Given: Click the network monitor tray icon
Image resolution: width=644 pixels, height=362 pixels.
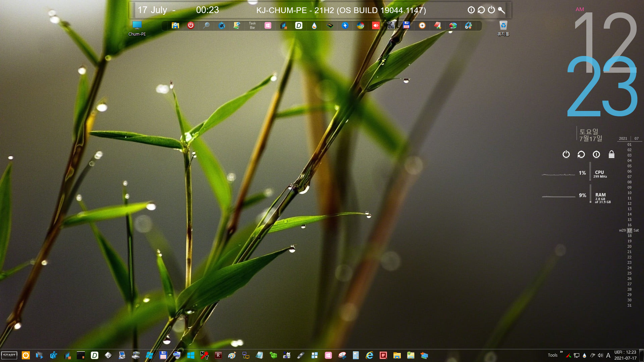Looking at the screenshot, I should (x=577, y=355).
